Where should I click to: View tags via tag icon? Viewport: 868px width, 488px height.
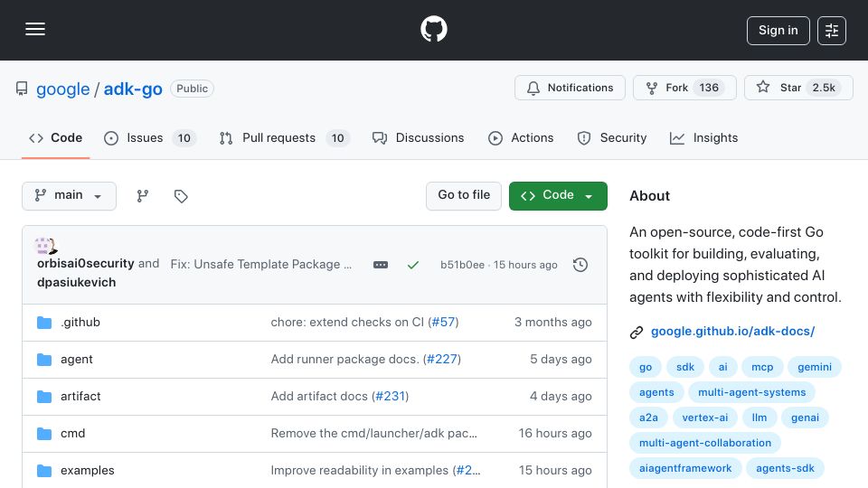click(181, 196)
